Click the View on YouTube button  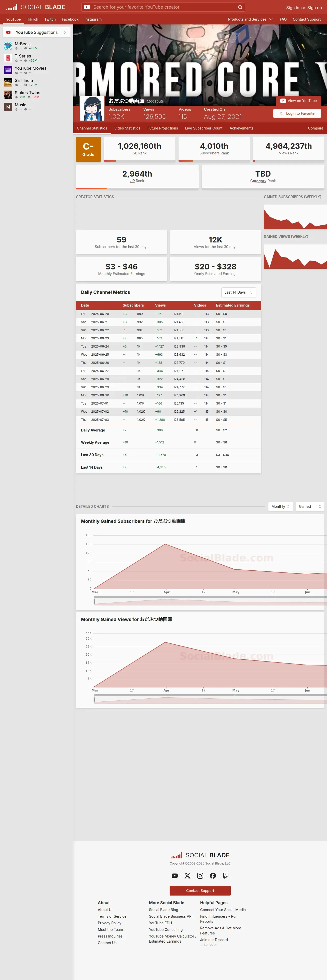click(x=298, y=101)
